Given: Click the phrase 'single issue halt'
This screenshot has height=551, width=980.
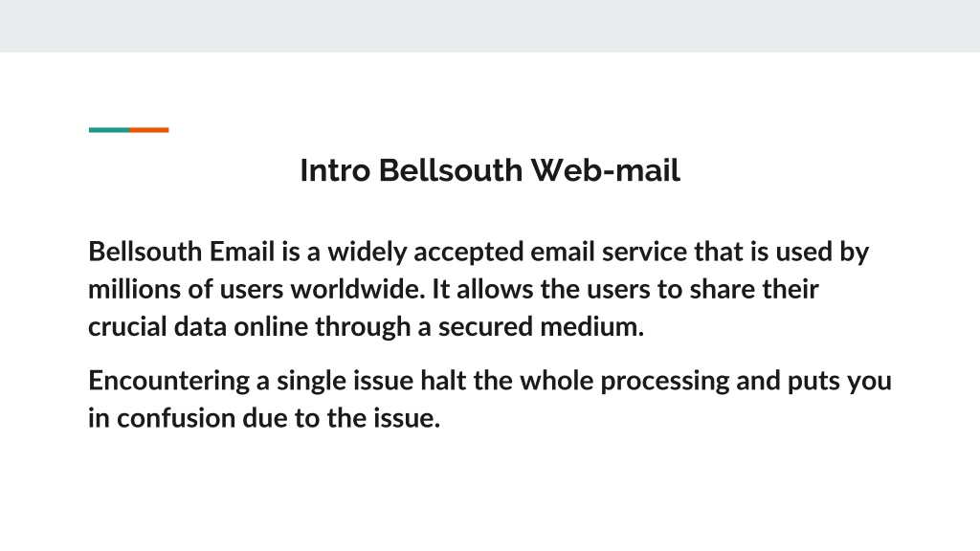Looking at the screenshot, I should (371, 381).
